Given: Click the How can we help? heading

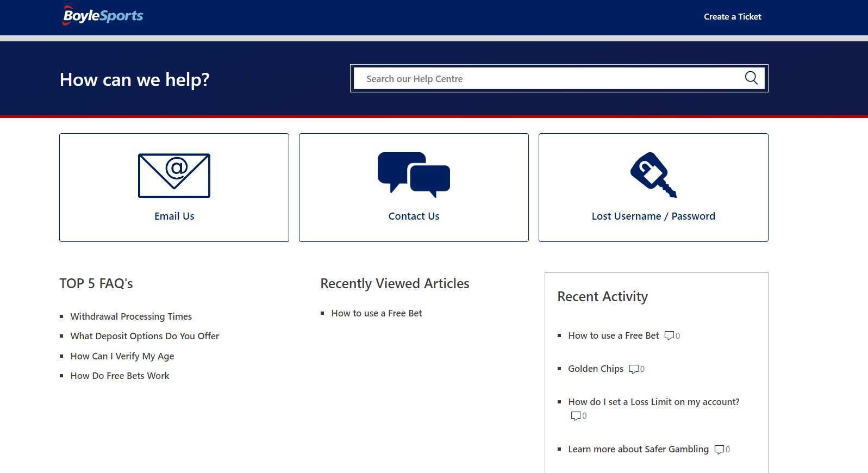Looking at the screenshot, I should coord(134,80).
